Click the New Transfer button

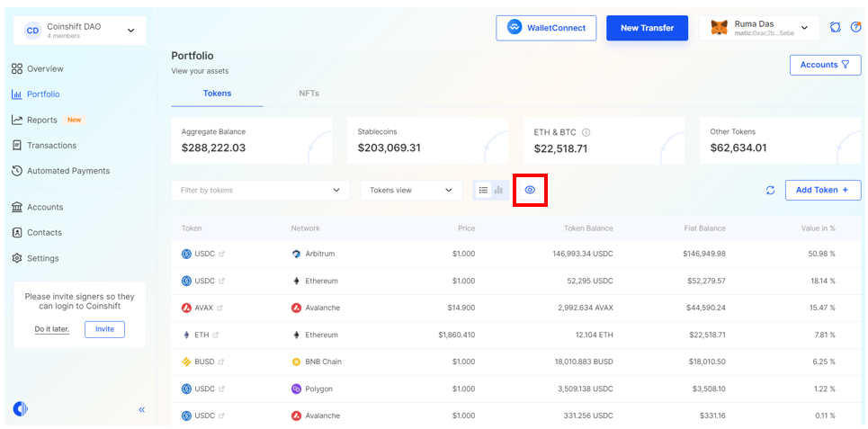point(647,28)
